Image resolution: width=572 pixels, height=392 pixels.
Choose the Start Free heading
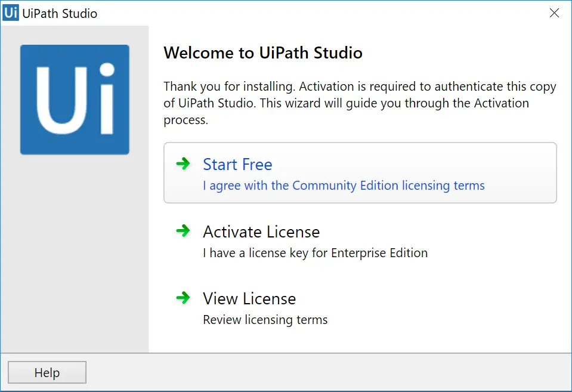pos(237,164)
